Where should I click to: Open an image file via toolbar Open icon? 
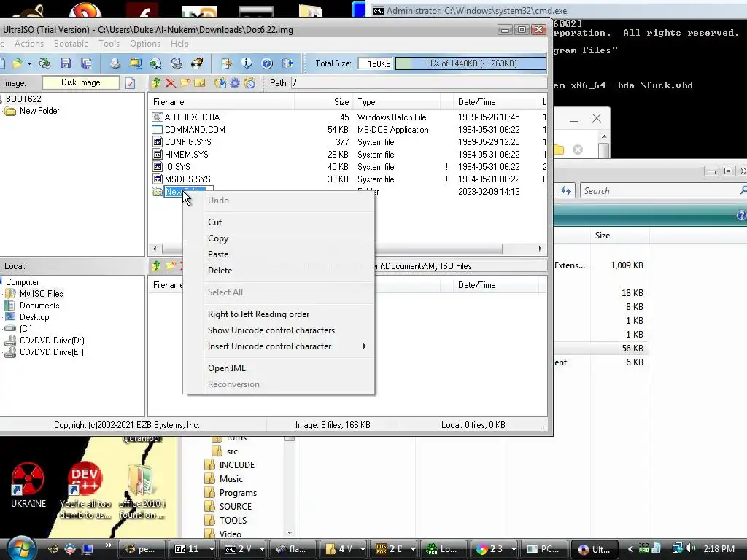[18, 63]
